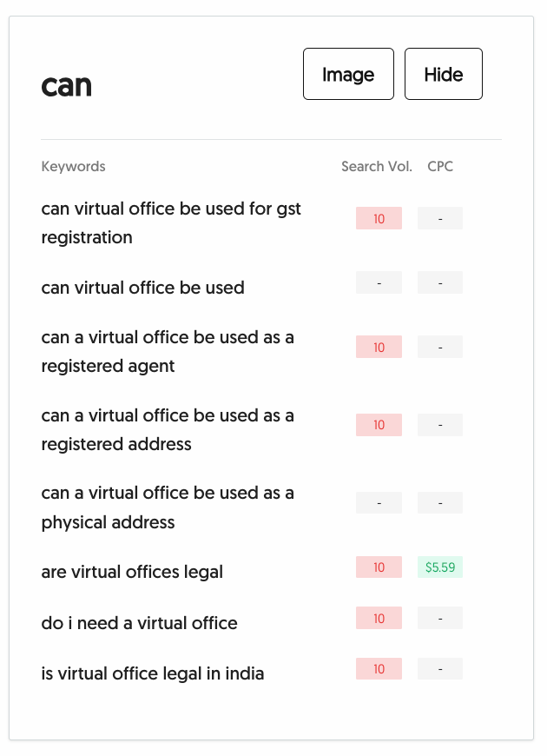
Task: Click empty search volume badge for 'can virtual office be used'
Action: pos(379,283)
